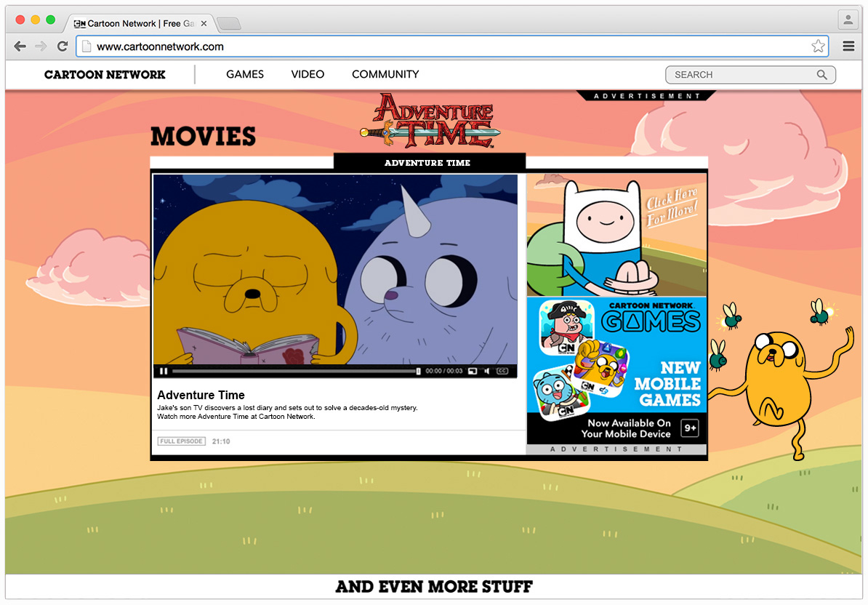
Task: Click the FULL EPISODE label
Action: click(x=182, y=441)
